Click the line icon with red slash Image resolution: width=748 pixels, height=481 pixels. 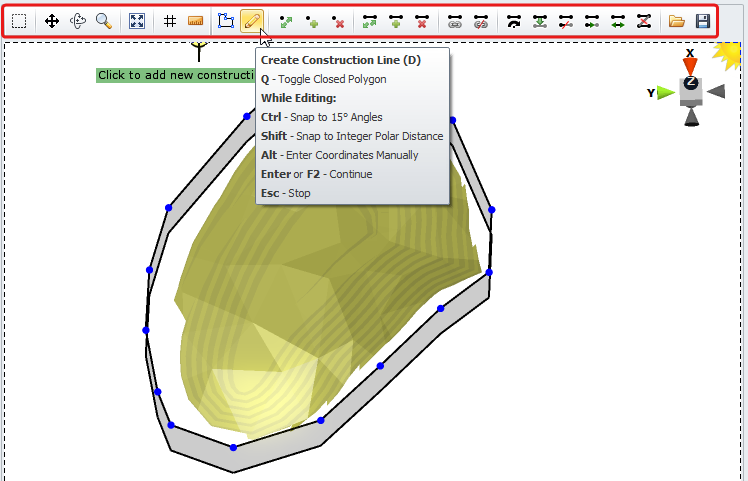point(566,21)
